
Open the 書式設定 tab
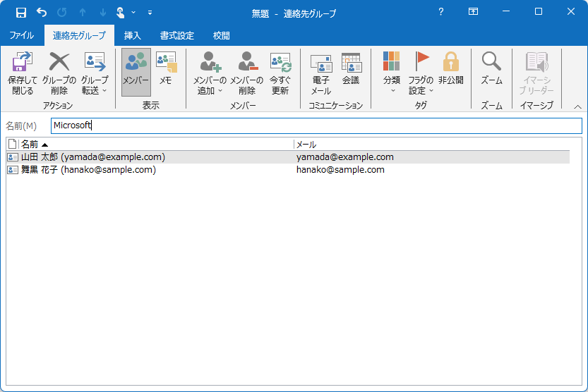point(177,35)
